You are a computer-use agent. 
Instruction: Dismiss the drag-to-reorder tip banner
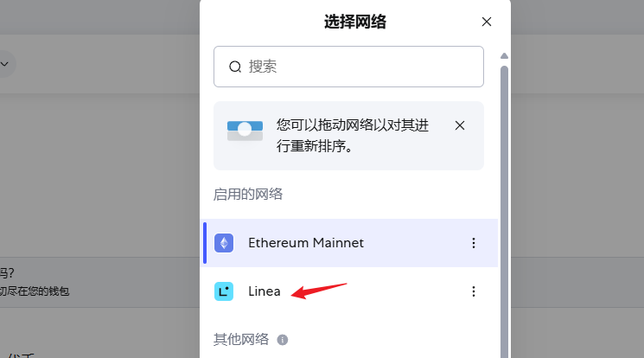point(460,125)
